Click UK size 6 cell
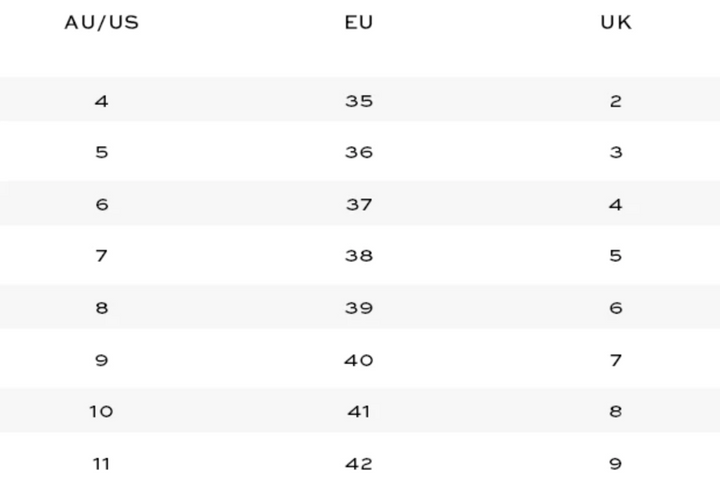Image resolution: width=720 pixels, height=494 pixels. click(616, 308)
